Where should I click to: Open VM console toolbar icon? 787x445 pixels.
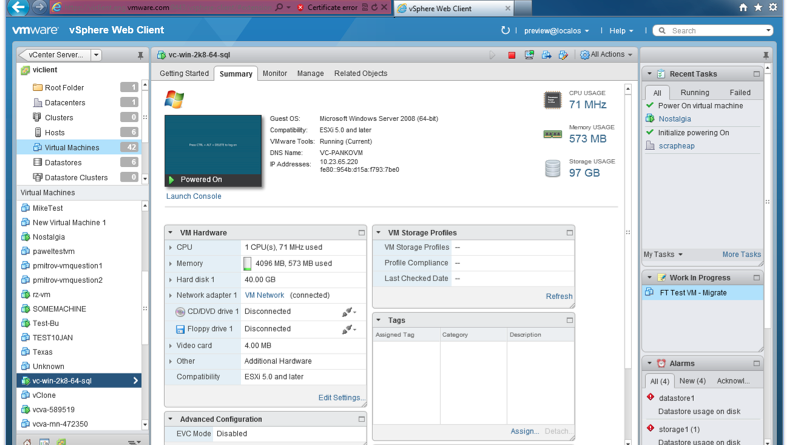(529, 55)
